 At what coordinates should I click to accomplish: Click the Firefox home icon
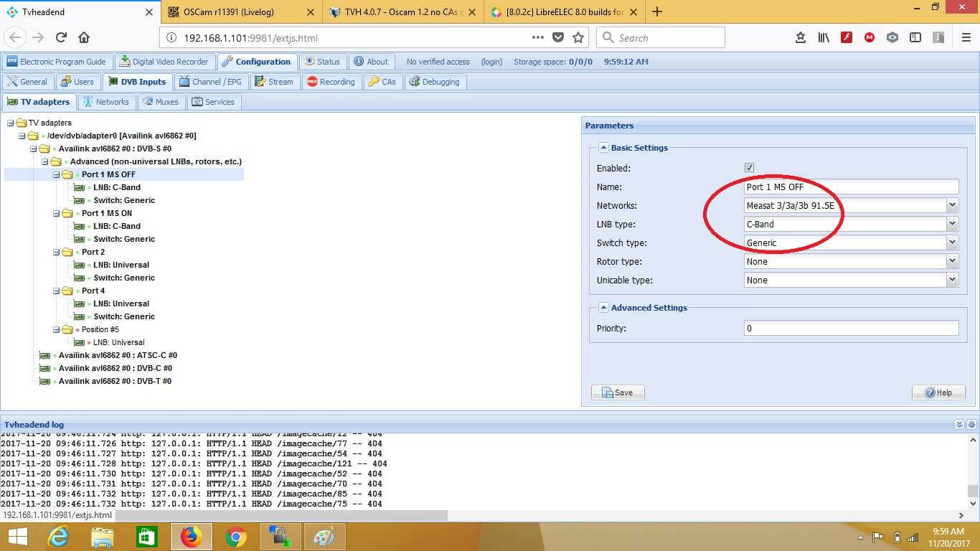point(84,38)
